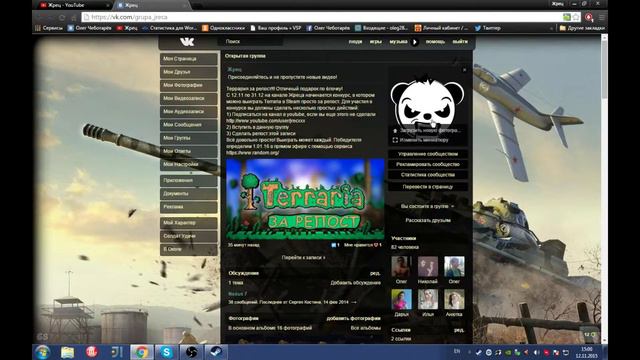Open Windows Explorer from the taskbar
This screenshot has width=640, height=360.
click(x=67, y=352)
